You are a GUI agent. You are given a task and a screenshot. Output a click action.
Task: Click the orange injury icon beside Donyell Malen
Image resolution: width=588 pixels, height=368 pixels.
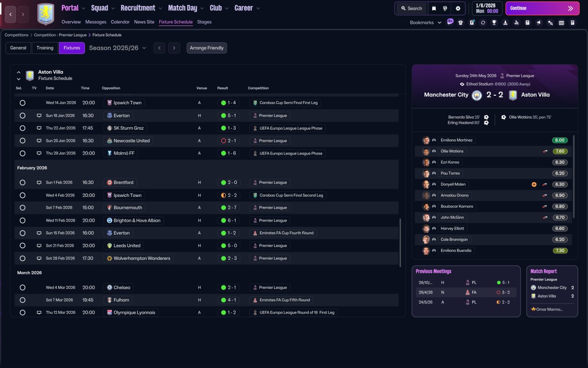534,184
